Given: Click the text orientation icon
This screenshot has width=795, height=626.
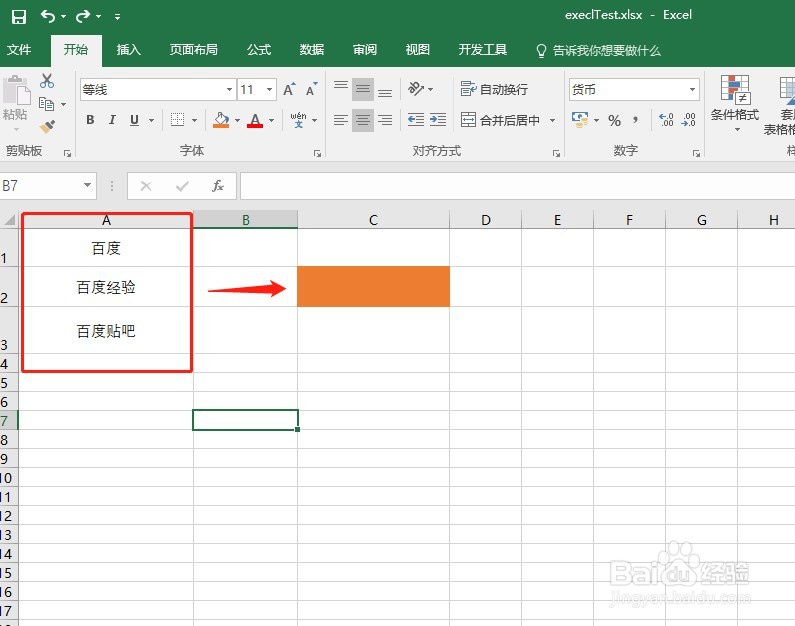Looking at the screenshot, I should (416, 89).
